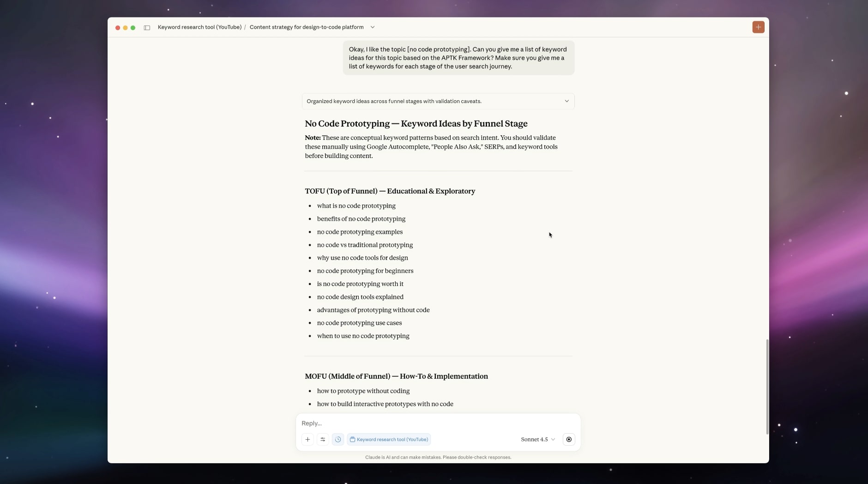Minimize the window with the yellow traffic light
This screenshot has width=868, height=484.
(126, 27)
